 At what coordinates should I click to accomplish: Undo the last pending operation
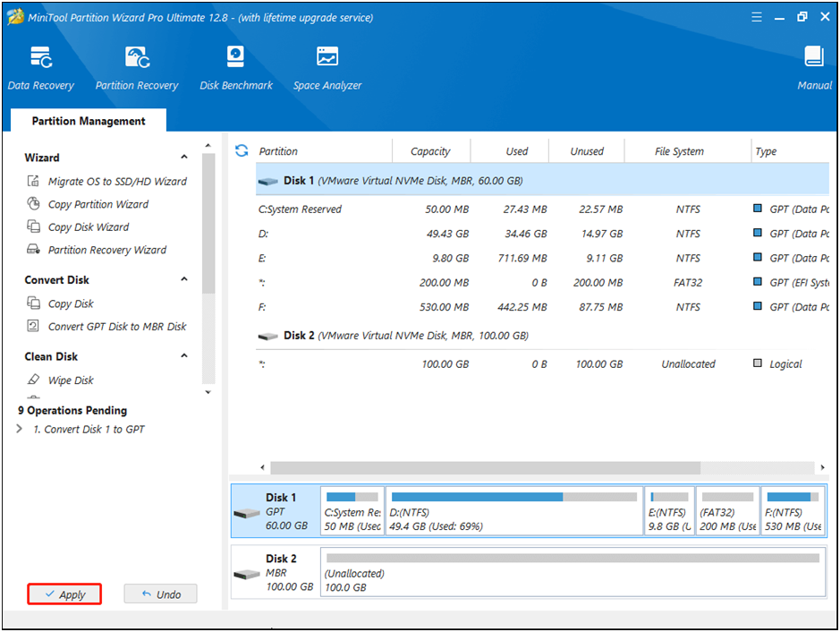pyautogui.click(x=161, y=594)
